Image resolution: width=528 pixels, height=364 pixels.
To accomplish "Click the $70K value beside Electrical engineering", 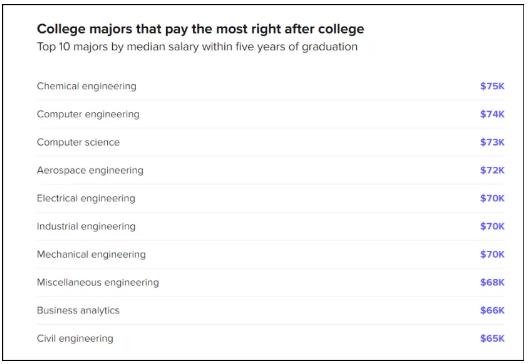I will (492, 198).
